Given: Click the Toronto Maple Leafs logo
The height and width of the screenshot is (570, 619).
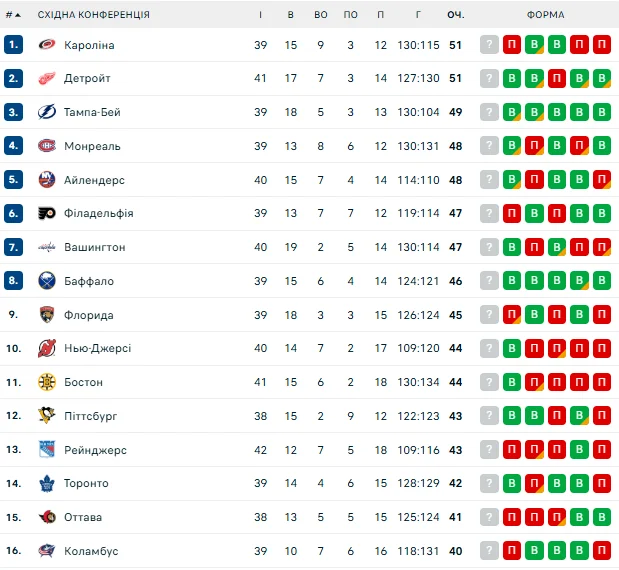Looking at the screenshot, I should (47, 483).
